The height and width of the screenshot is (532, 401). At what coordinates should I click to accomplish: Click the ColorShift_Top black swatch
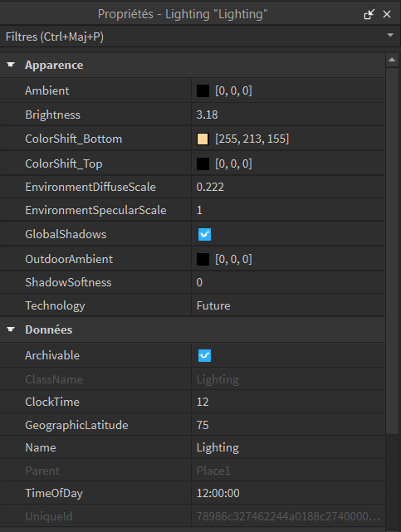coord(203,164)
